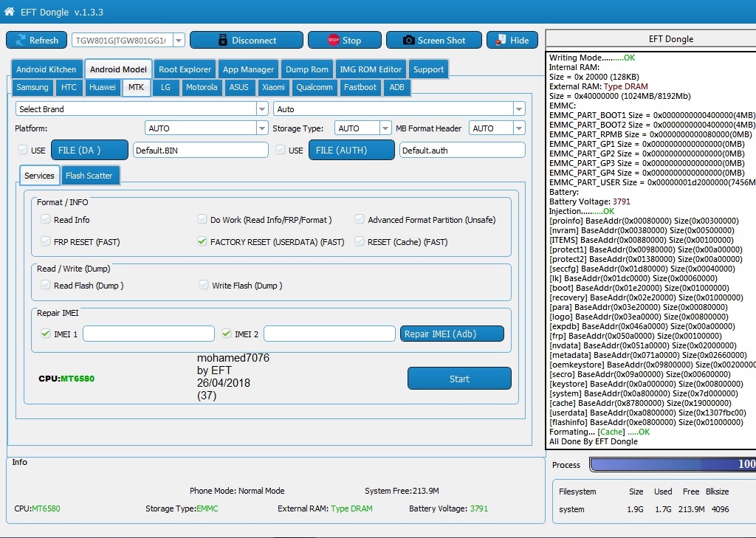The image size is (756, 538).
Task: Toggle USE checkbox for FILE (AUTH)
Action: (x=280, y=150)
